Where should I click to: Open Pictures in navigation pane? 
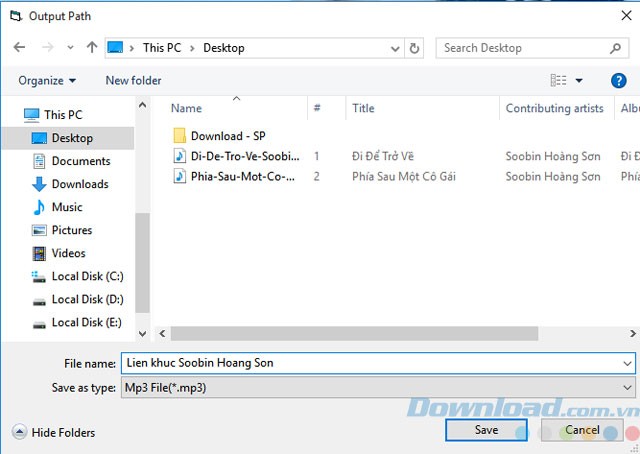click(x=72, y=230)
